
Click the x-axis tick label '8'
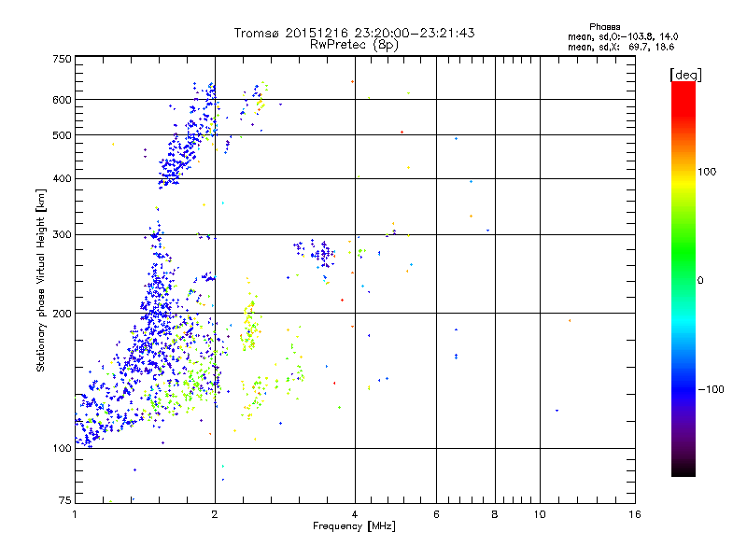(x=495, y=514)
